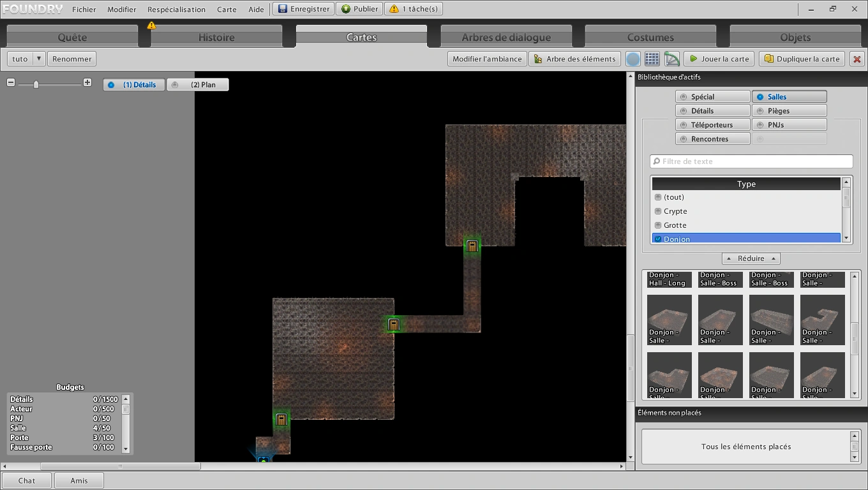Select the door icon on the upper room
This screenshot has height=490, width=868.
tap(472, 246)
